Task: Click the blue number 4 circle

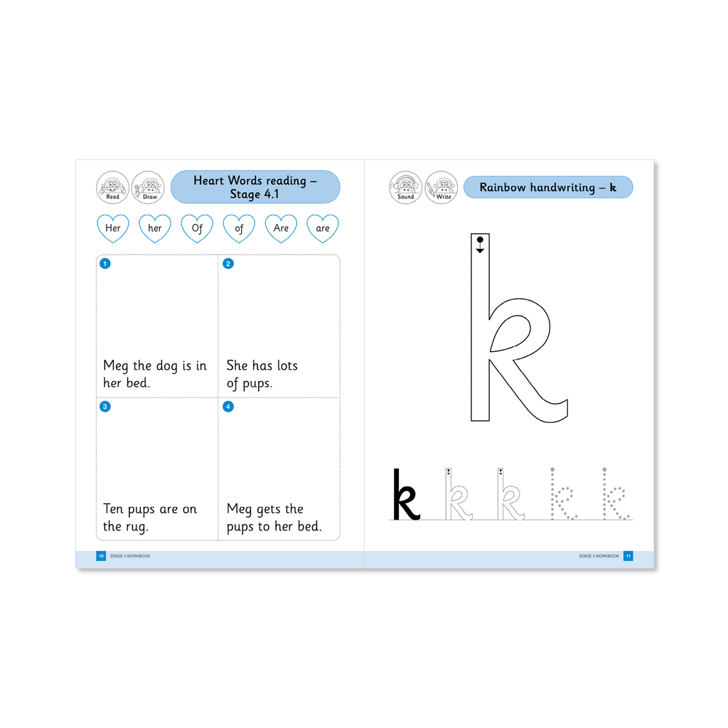Action: pyautogui.click(x=228, y=407)
